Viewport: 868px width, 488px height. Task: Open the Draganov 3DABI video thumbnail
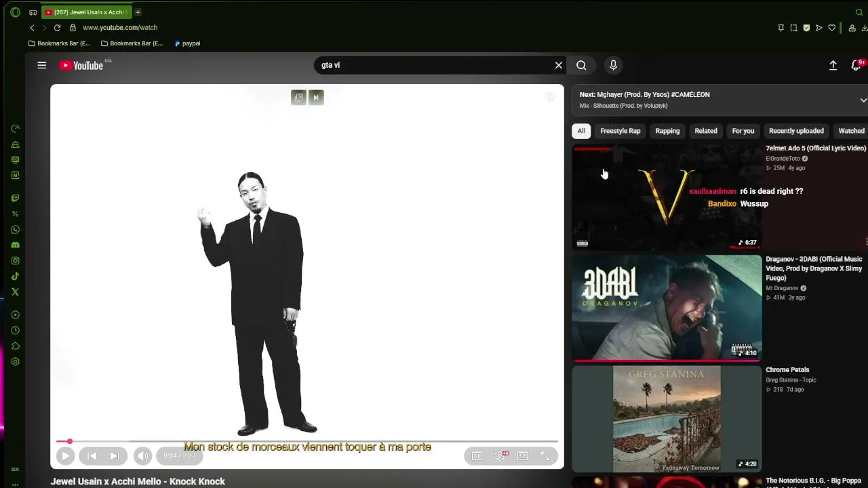(x=667, y=308)
